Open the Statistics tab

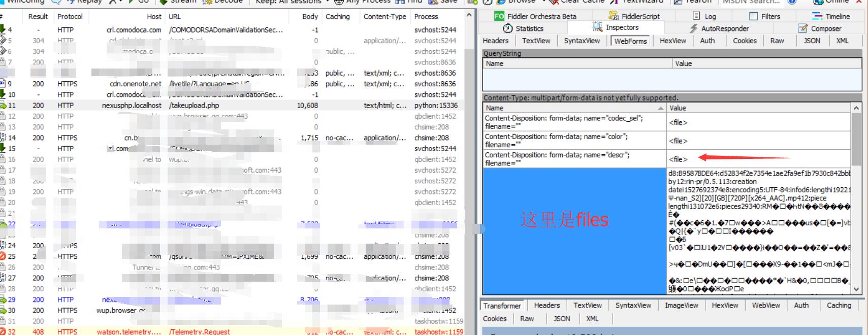(523, 28)
